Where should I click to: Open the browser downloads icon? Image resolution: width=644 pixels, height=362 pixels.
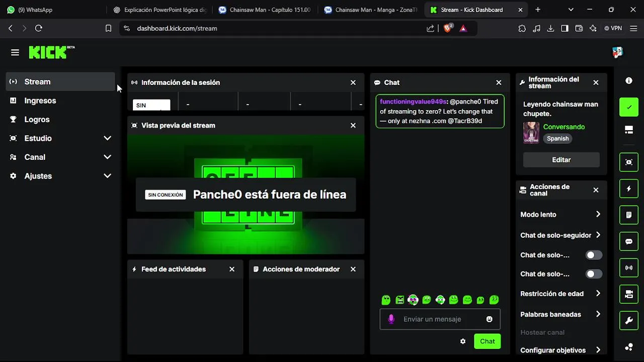550,28
